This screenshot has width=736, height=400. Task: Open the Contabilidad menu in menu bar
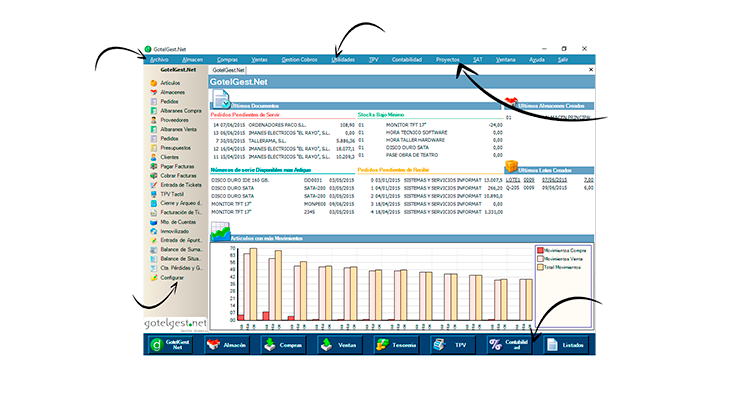click(407, 60)
